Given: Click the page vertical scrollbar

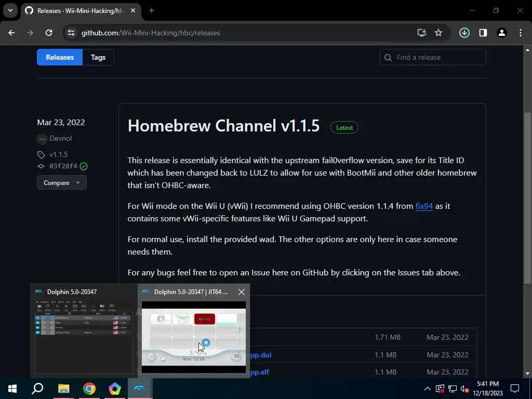Looking at the screenshot, I should coord(527,198).
